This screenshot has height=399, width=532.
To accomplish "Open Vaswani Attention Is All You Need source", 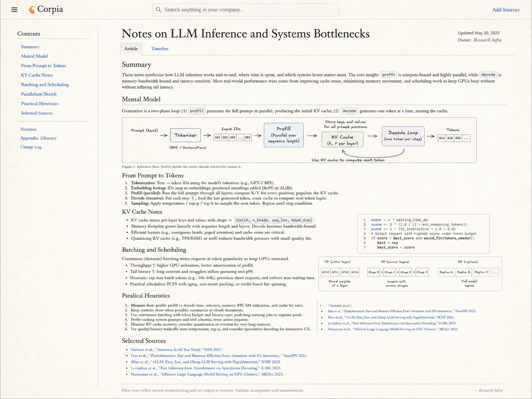I will click(x=176, y=350).
